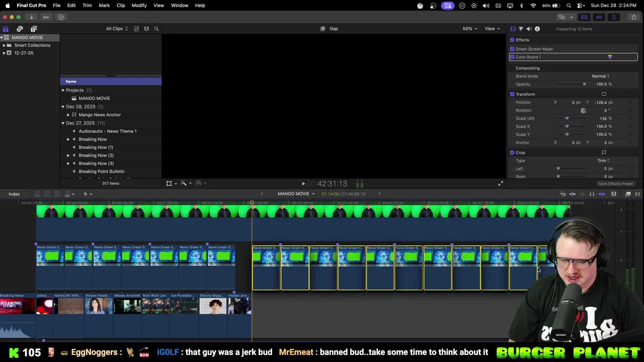Viewport: 644px width, 362px height.
Task: Open transitions browser icon in timeline
Action: [637, 194]
